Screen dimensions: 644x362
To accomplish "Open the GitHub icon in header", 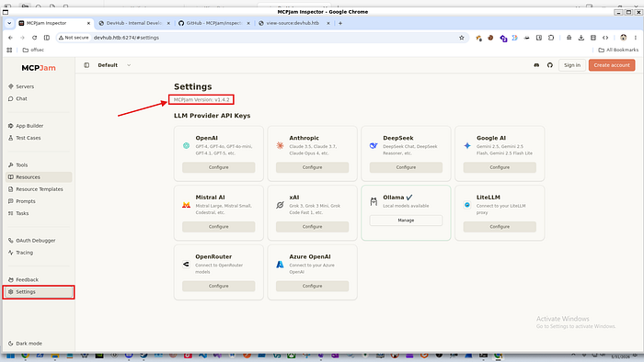I will coord(550,65).
